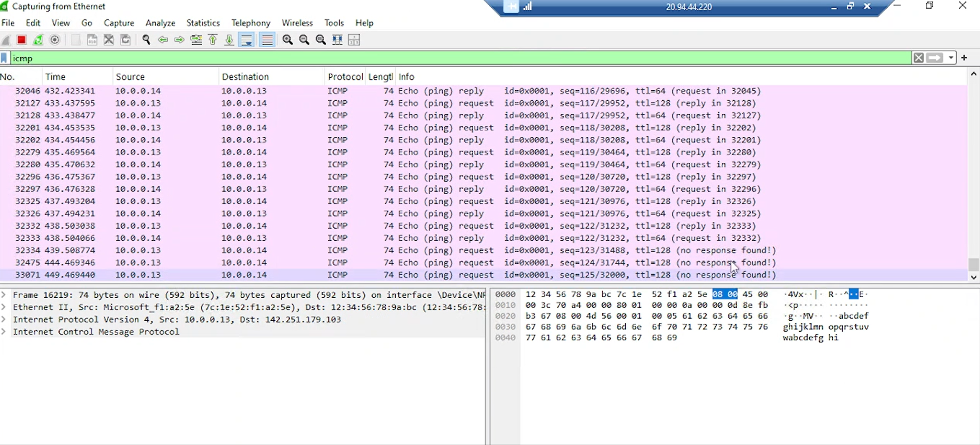Reset text to normal size
Image resolution: width=980 pixels, height=445 pixels.
tap(321, 40)
